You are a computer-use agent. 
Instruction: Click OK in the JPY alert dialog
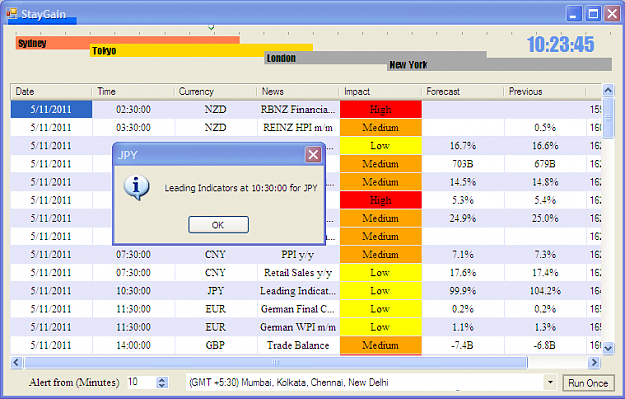point(218,225)
